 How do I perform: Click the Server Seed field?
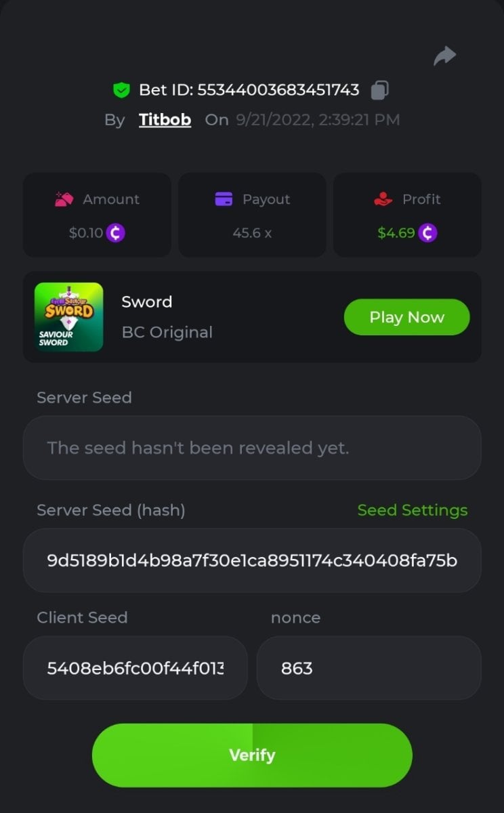click(x=252, y=448)
